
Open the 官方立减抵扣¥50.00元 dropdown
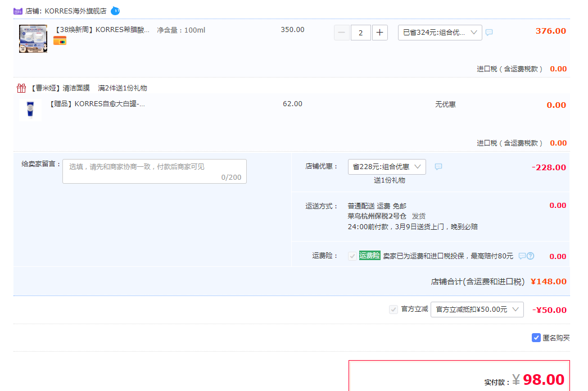[x=477, y=310]
